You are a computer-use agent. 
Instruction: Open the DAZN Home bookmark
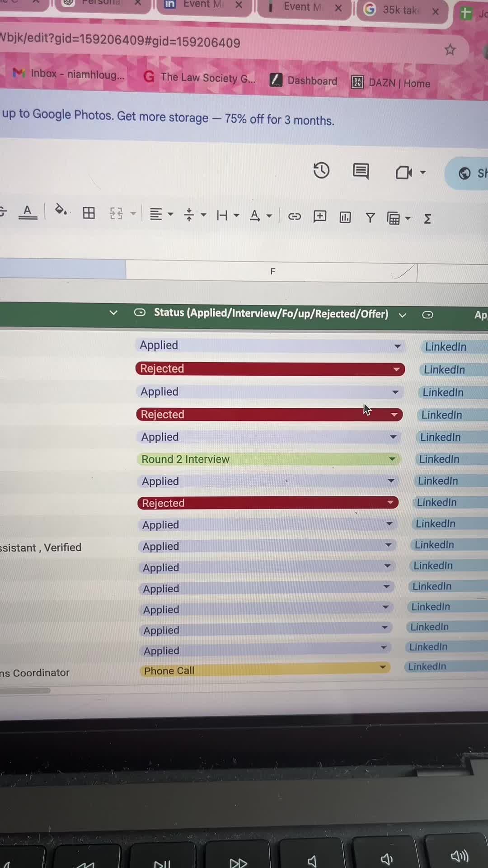tap(391, 83)
